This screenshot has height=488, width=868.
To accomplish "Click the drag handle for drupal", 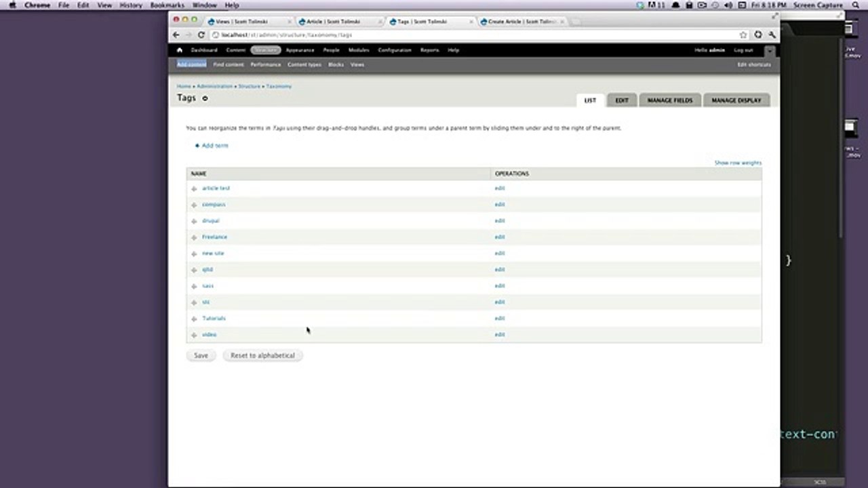I will pyautogui.click(x=194, y=221).
